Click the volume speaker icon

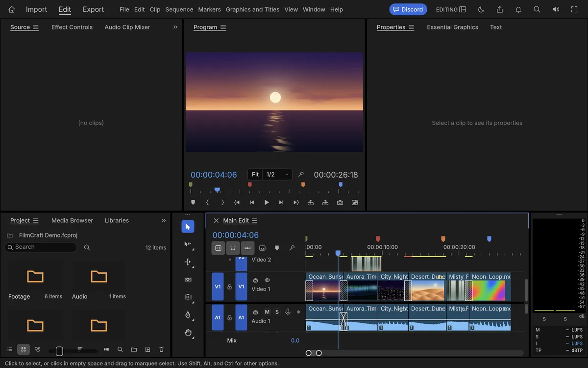pos(556,9)
